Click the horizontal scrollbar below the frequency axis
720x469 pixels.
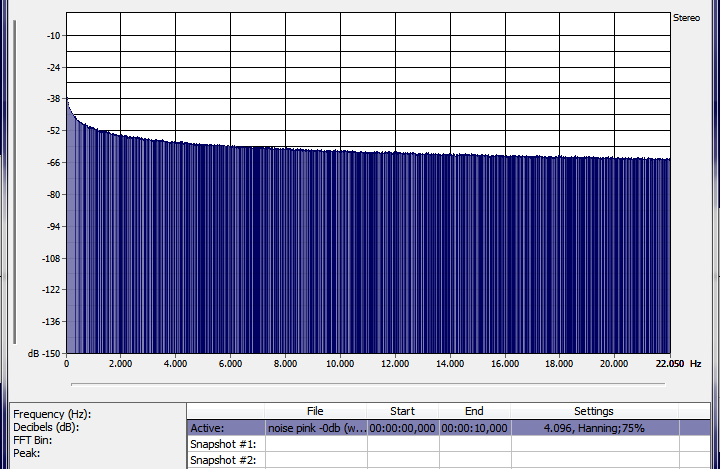(368, 382)
